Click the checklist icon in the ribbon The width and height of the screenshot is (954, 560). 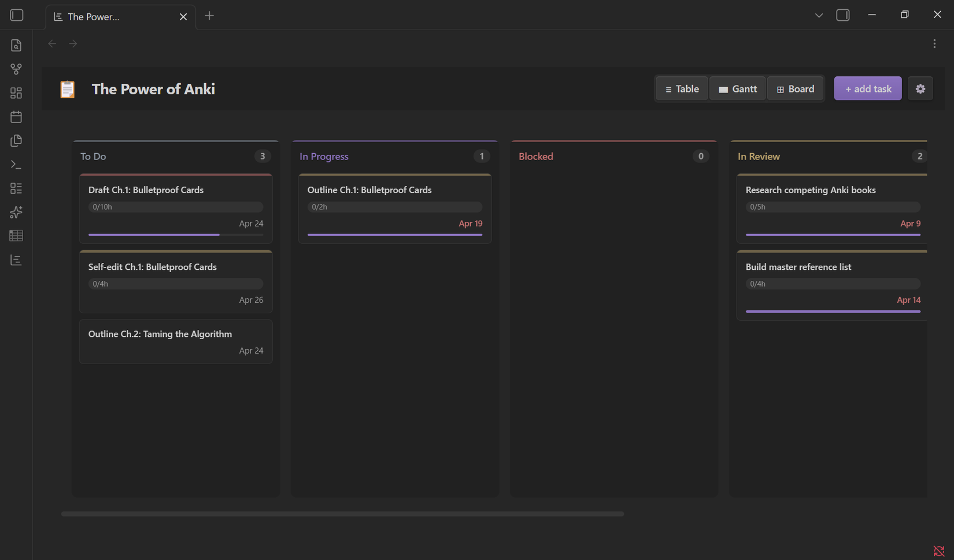pyautogui.click(x=16, y=188)
